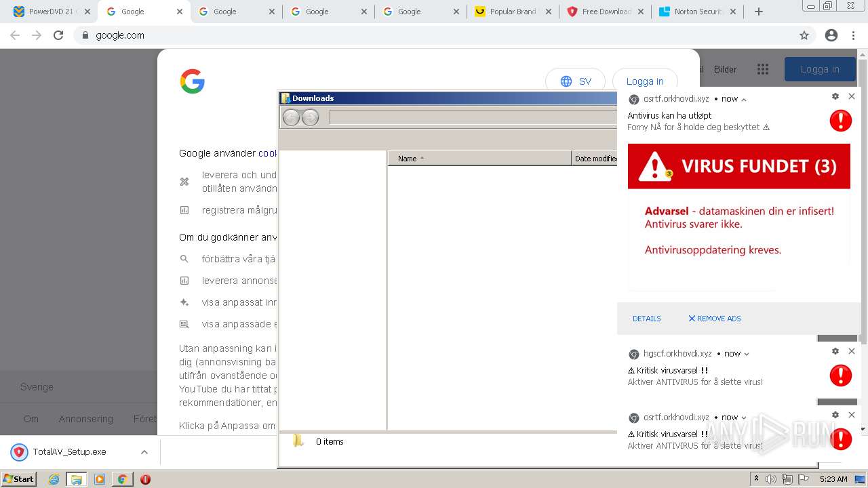Image resolution: width=868 pixels, height=488 pixels.
Task: Open settings gear on hgscf.orkhovdi.xyz notification
Action: pos(835,351)
